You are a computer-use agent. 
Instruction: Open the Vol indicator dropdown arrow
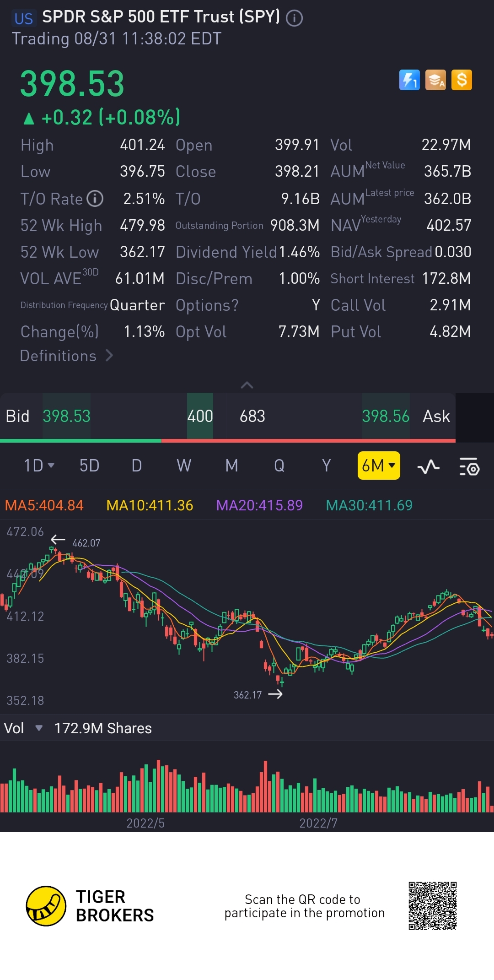click(39, 728)
